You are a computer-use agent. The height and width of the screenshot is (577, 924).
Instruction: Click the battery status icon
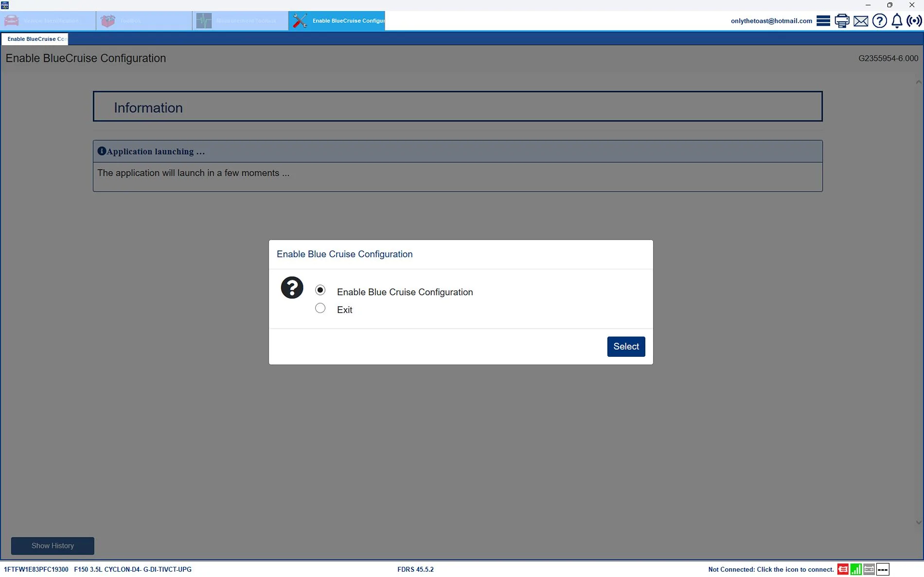pyautogui.click(x=870, y=569)
